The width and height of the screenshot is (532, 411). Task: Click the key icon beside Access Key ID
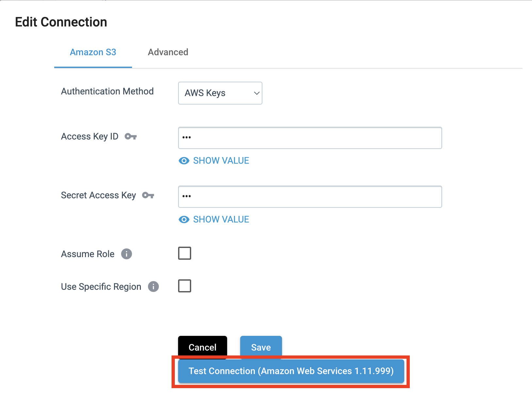point(131,137)
